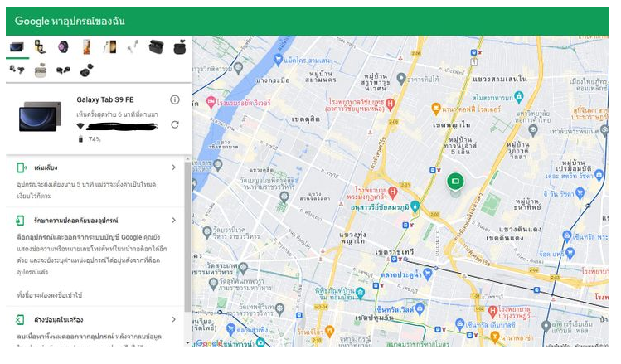Click the Google หาอุปกรณ์ของฉัน header title

[x=70, y=21]
